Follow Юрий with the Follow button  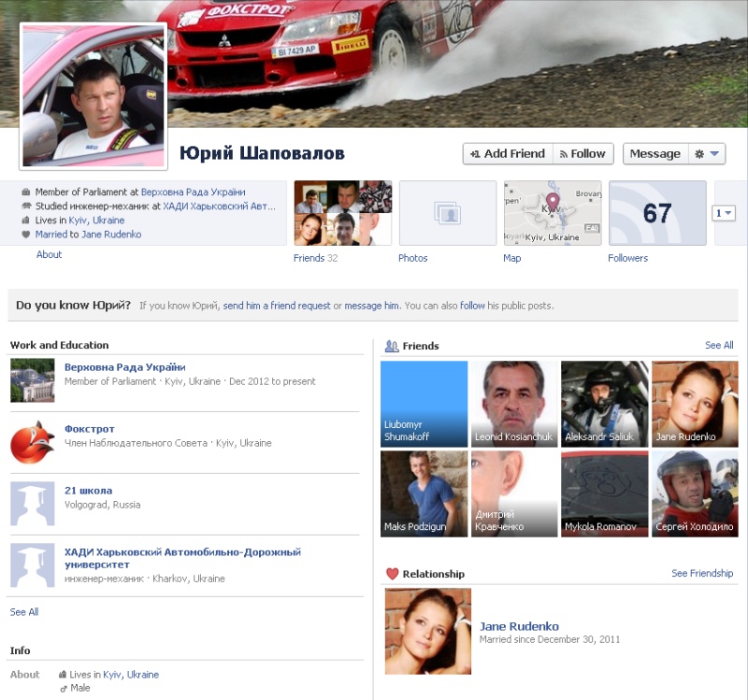click(x=583, y=154)
